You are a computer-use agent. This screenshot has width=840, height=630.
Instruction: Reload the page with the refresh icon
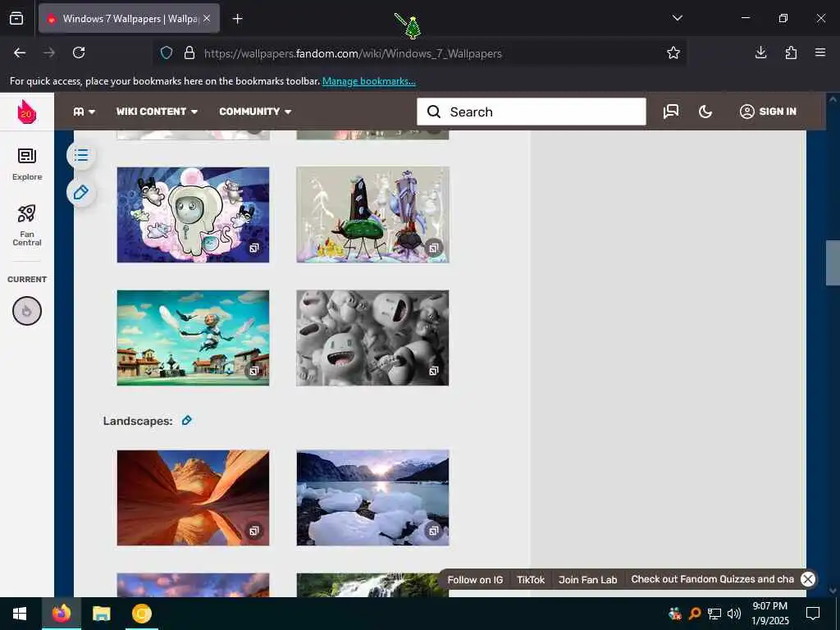79,52
